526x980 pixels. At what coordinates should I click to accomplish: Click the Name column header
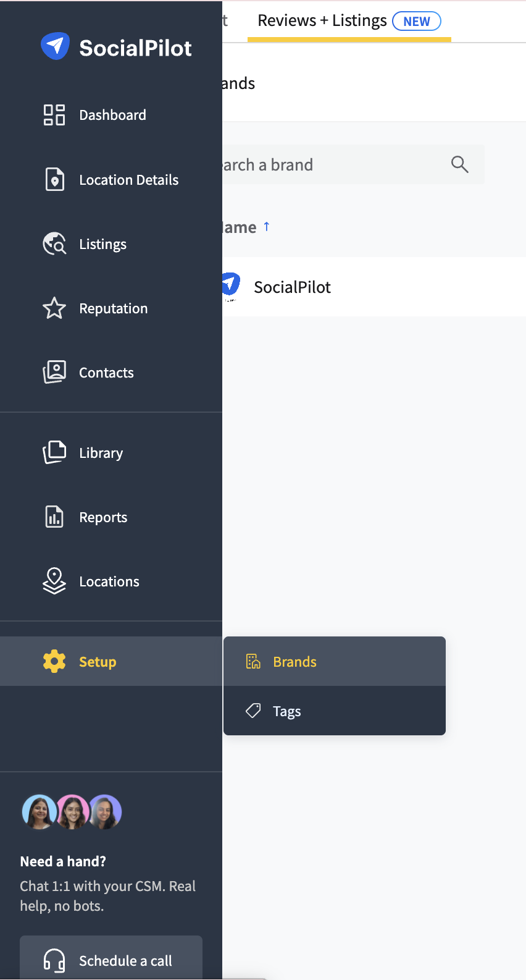tap(240, 227)
